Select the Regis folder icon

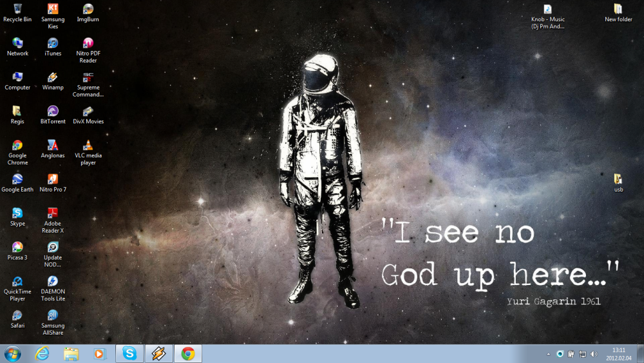tap(17, 115)
